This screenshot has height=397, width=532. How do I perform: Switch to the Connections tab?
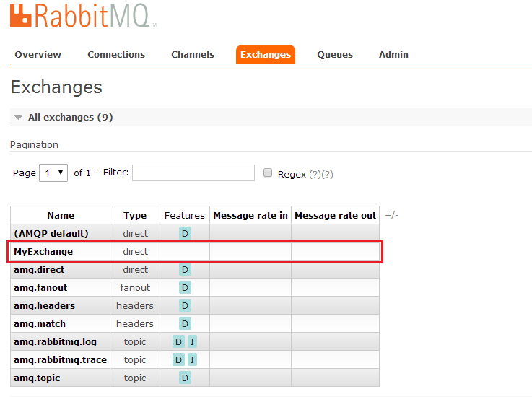116,55
